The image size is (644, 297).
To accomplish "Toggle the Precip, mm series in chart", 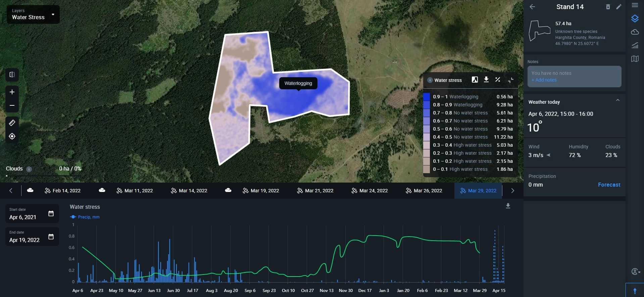I will [85, 217].
